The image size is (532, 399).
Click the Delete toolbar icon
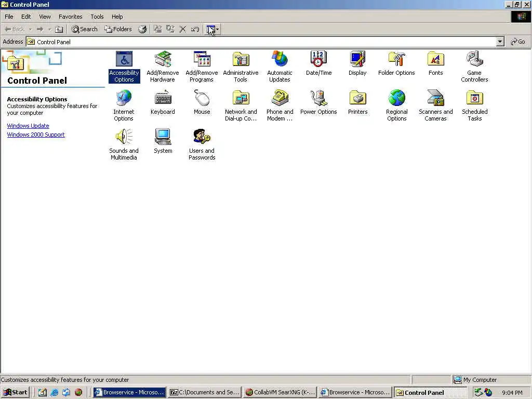(x=183, y=29)
